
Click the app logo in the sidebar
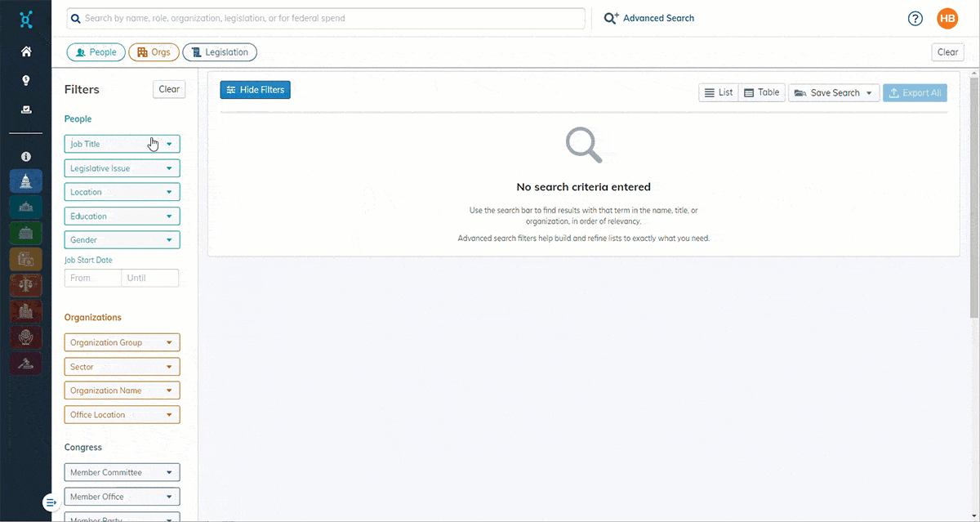(26, 19)
